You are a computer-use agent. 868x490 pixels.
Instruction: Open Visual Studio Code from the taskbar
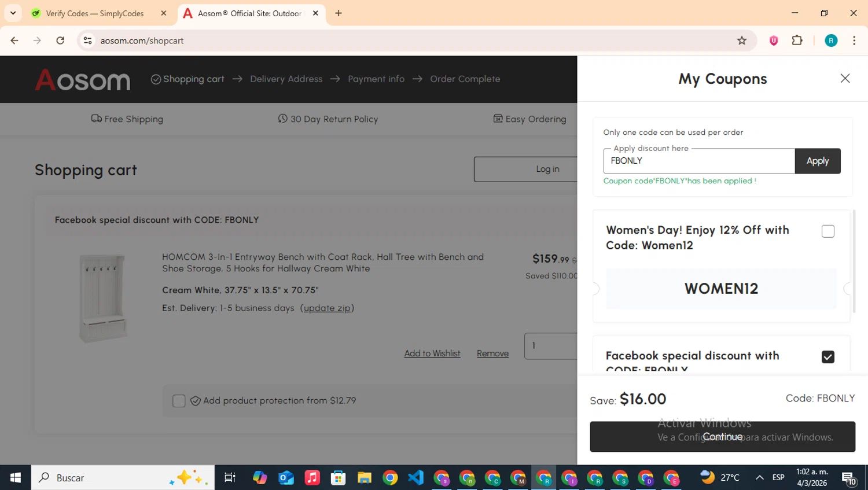[416, 478]
